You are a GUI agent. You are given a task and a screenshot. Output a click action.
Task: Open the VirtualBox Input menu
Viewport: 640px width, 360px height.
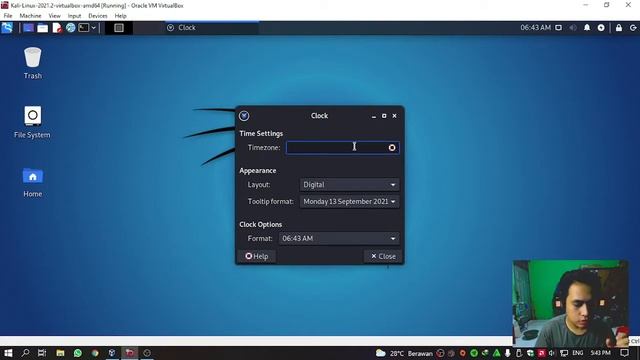(x=74, y=16)
